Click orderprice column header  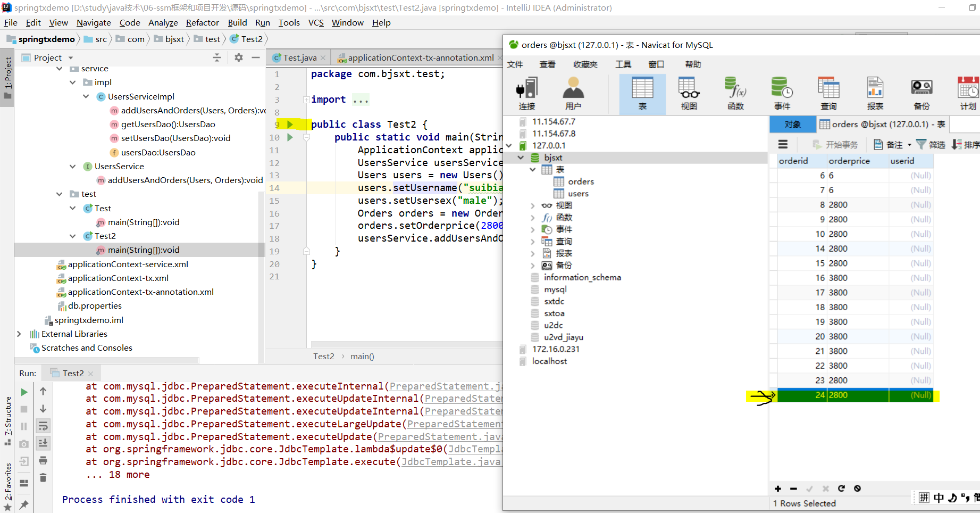pyautogui.click(x=857, y=161)
